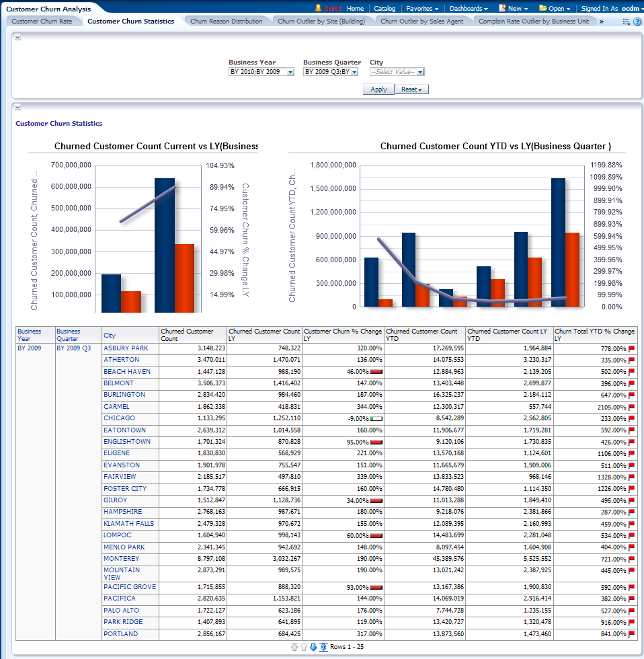
Task: Collapse the Customer Churn Statistics section
Action: [x=17, y=107]
